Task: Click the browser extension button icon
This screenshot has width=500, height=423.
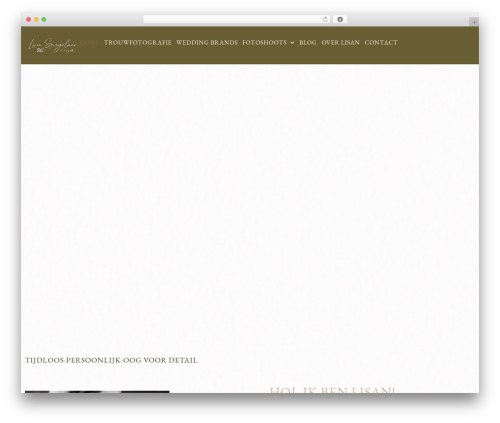Action: point(340,20)
